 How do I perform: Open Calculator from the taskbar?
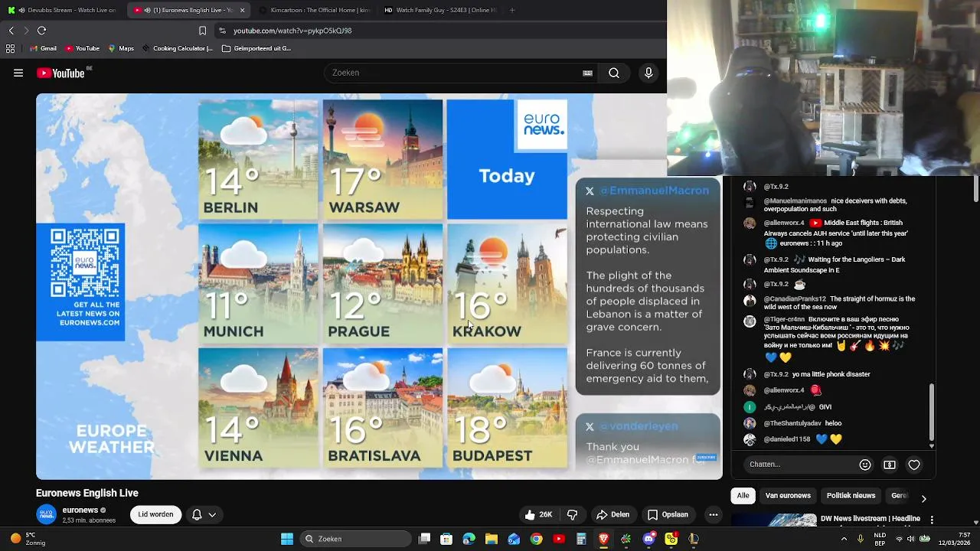coord(581,539)
